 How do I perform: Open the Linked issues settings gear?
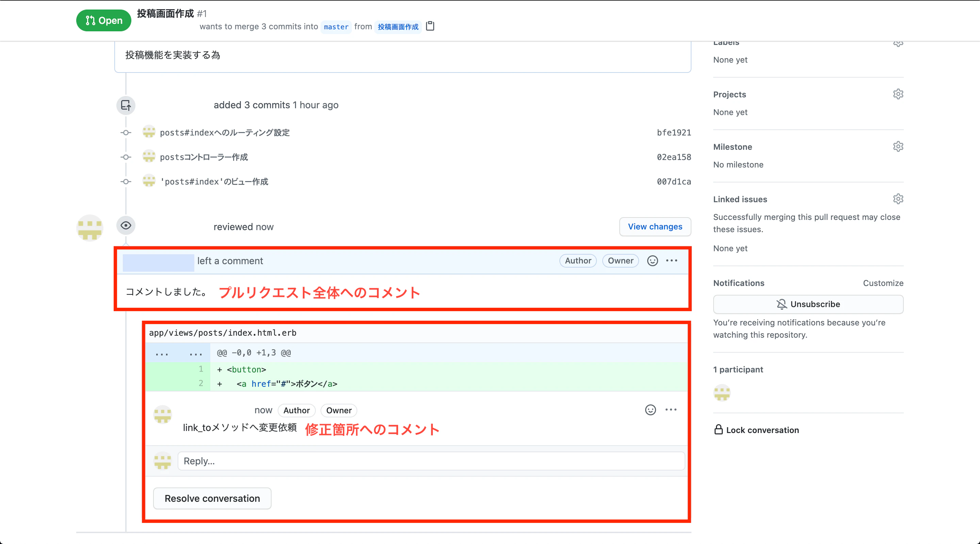point(898,199)
